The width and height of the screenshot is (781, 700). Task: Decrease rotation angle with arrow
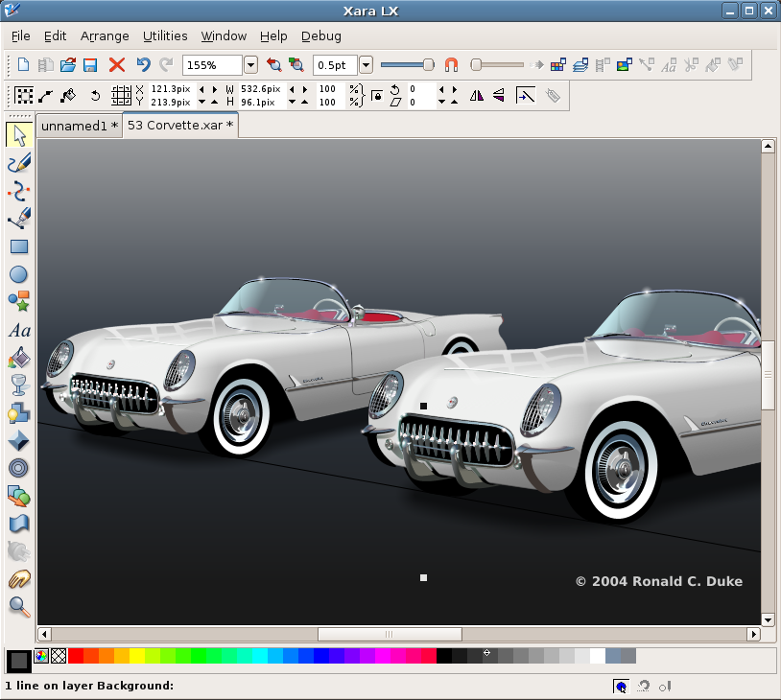441,89
